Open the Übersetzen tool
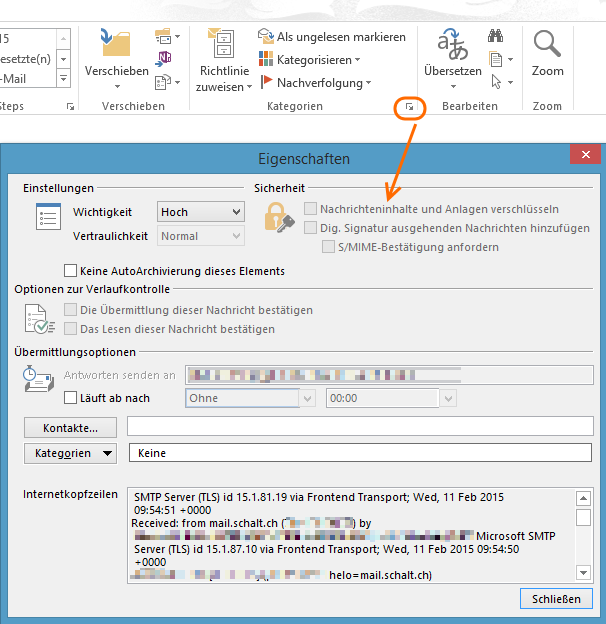The width and height of the screenshot is (606, 624). 452,55
